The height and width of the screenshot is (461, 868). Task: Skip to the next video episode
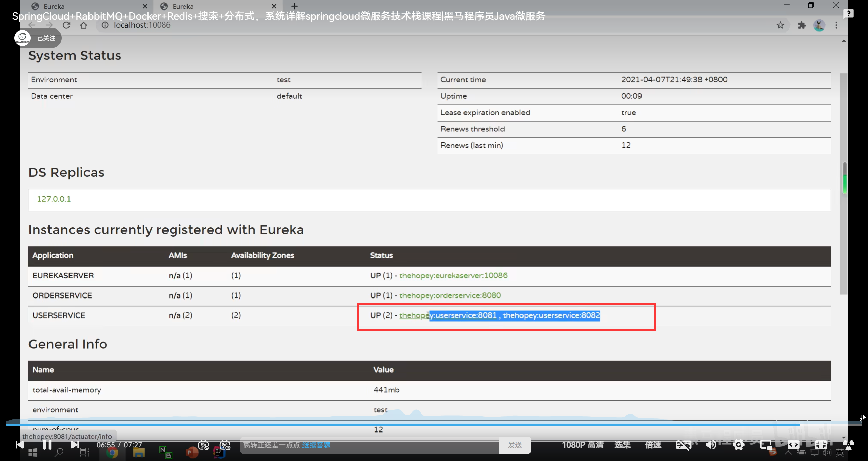(x=75, y=445)
